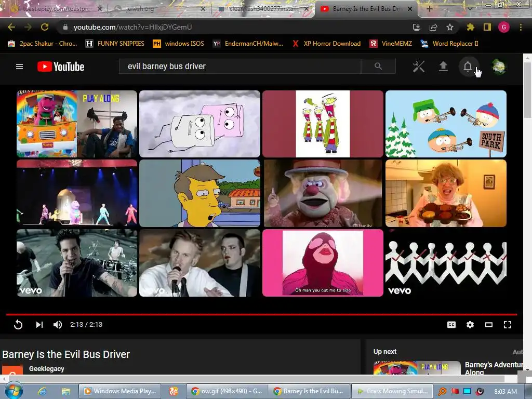Image resolution: width=532 pixels, height=399 pixels.
Task: Open a new tab with the plus button
Action: (x=429, y=9)
